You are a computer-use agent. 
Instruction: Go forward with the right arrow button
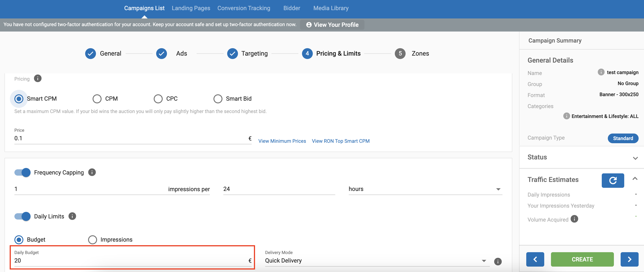[x=629, y=259]
